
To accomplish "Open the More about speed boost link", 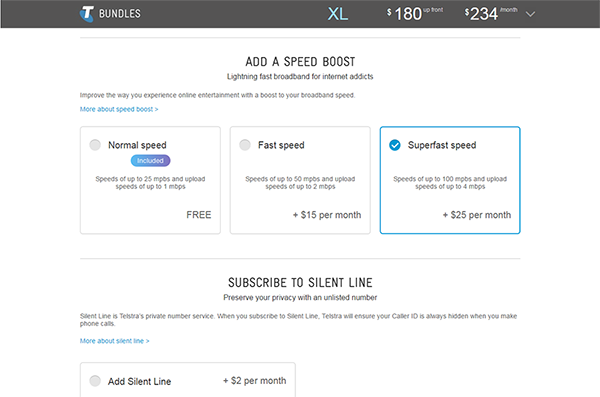I will click(119, 109).
